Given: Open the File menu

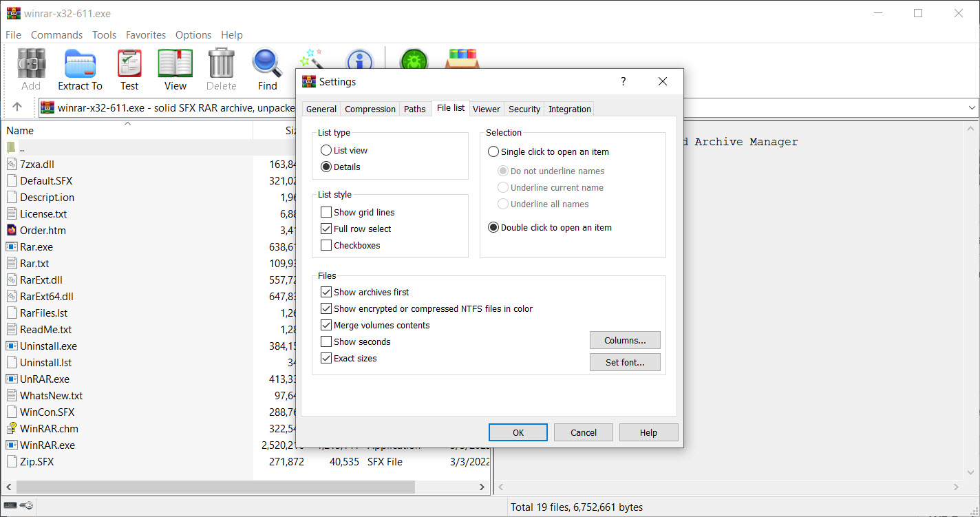Looking at the screenshot, I should (x=13, y=34).
